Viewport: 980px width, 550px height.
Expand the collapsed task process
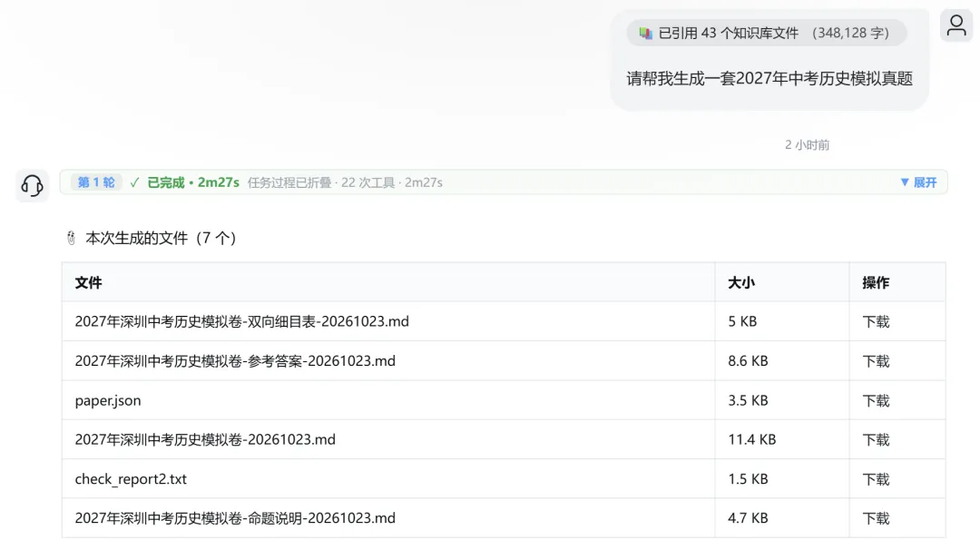pos(918,182)
